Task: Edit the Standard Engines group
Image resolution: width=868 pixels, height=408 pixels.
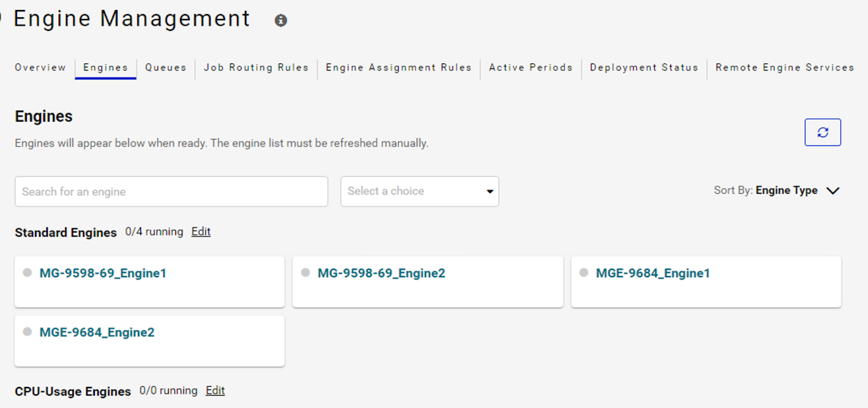Action: [201, 232]
